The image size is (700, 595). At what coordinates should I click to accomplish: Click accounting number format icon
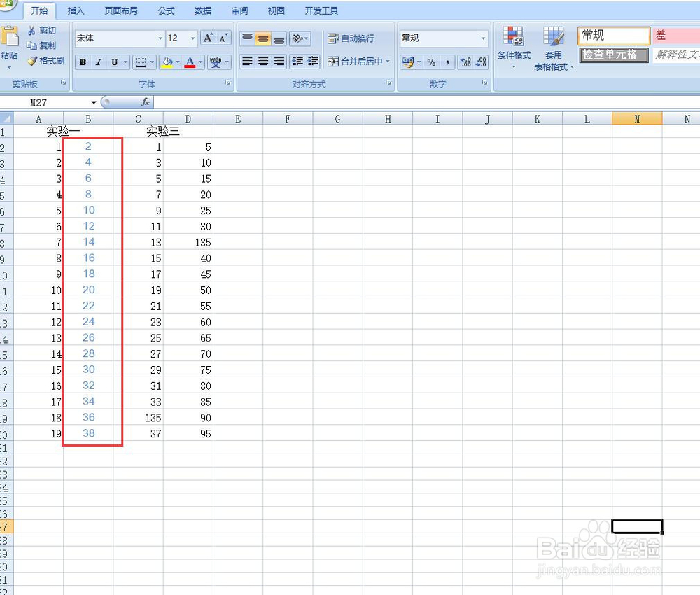point(407,62)
